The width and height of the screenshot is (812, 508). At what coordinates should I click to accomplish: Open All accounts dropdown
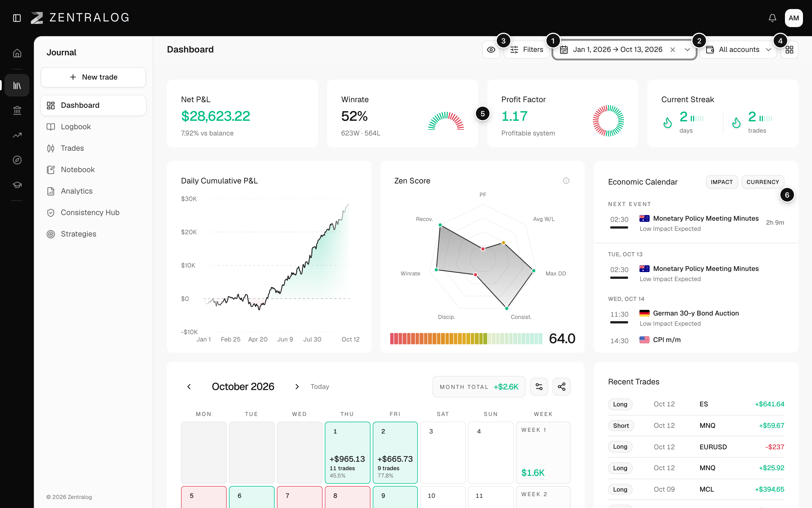pyautogui.click(x=738, y=50)
